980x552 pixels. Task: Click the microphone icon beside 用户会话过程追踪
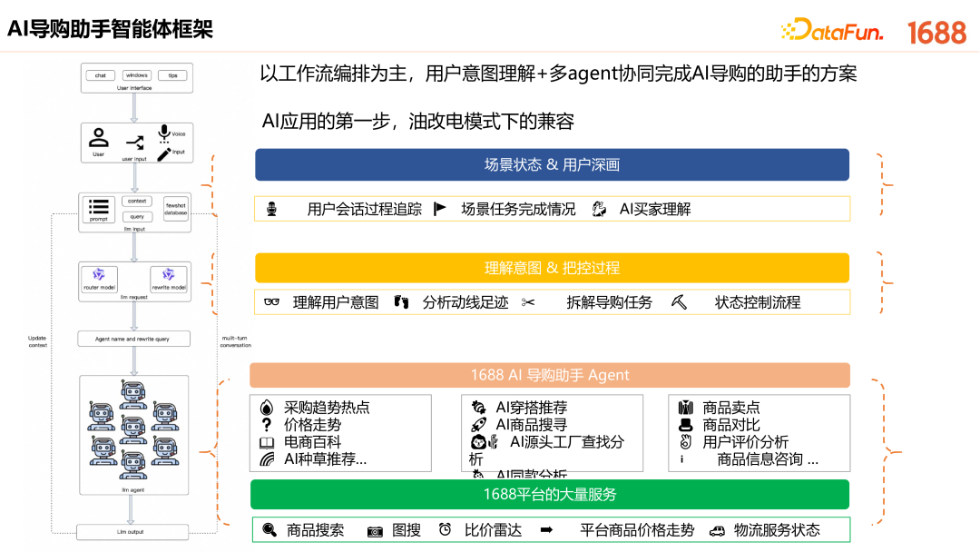271,209
